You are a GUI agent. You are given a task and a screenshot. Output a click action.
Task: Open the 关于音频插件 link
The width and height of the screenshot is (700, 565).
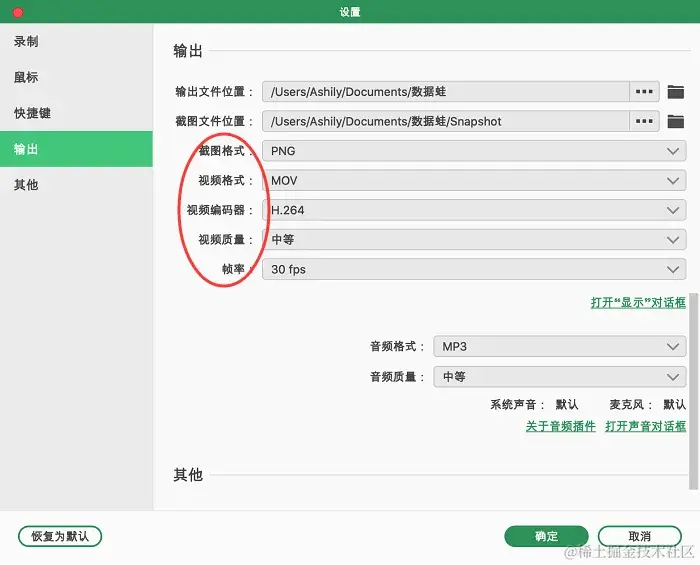click(x=561, y=426)
